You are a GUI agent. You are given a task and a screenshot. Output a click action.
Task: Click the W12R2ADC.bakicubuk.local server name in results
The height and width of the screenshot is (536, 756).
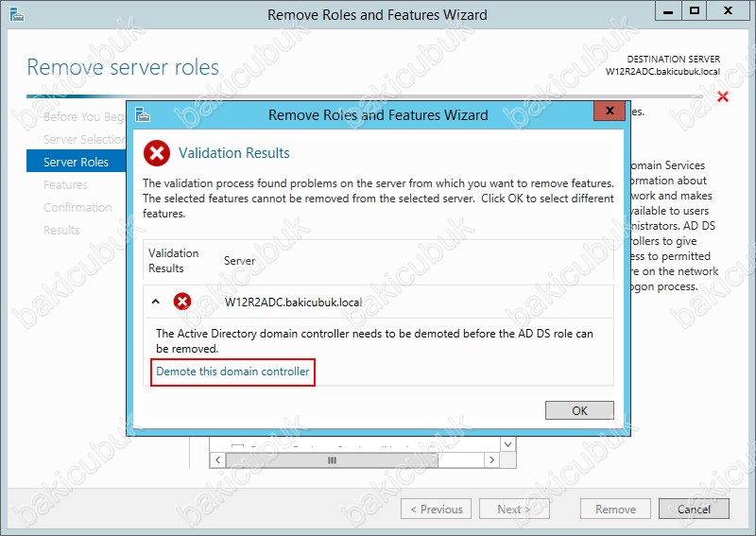click(x=293, y=303)
